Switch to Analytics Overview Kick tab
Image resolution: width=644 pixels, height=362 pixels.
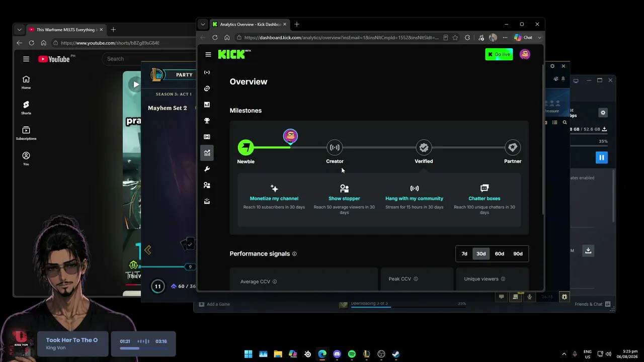click(x=249, y=24)
